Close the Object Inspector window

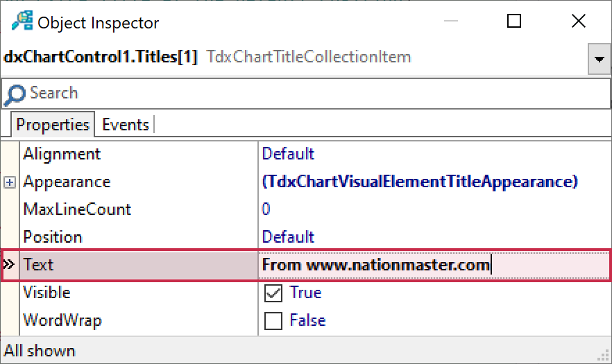click(578, 21)
